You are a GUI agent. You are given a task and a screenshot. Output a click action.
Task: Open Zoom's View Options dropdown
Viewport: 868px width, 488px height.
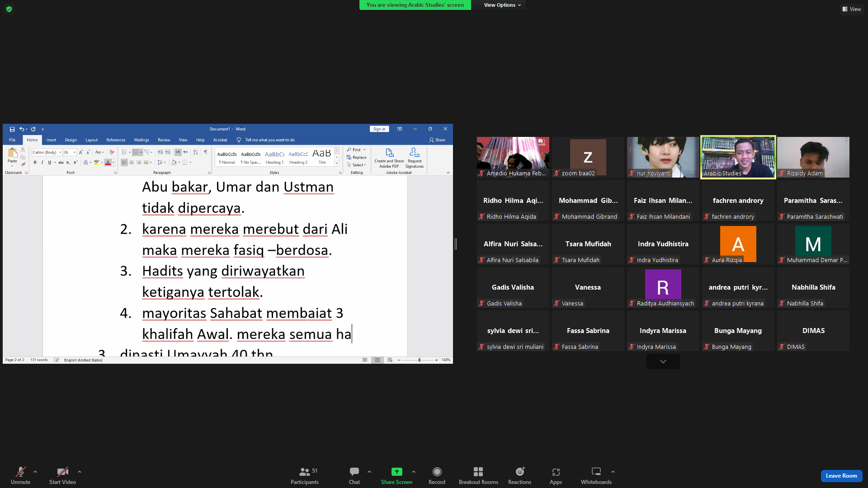click(x=502, y=5)
